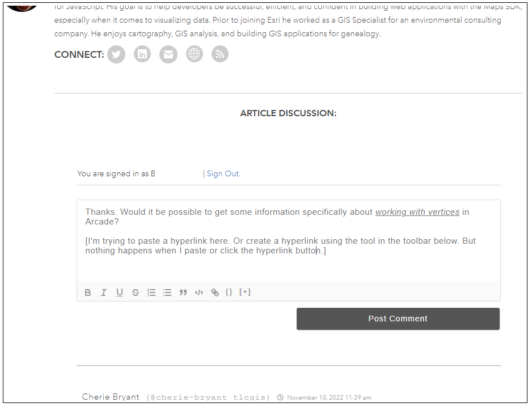
Task: Toggle bold formatting in comment toolbar
Action: [x=88, y=292]
